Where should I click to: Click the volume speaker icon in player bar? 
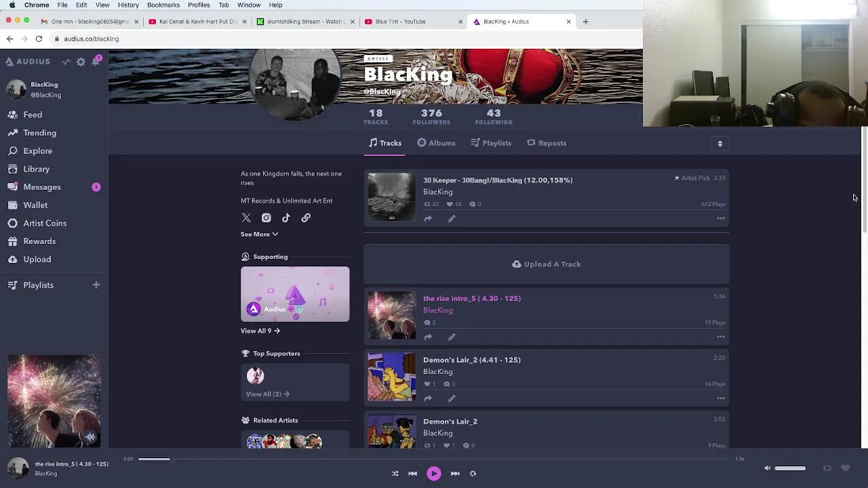point(767,468)
